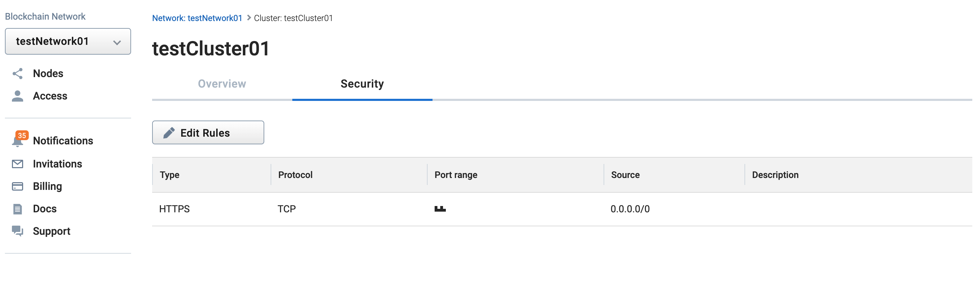The height and width of the screenshot is (288, 980).
Task: Click the Type column header
Action: (x=170, y=174)
